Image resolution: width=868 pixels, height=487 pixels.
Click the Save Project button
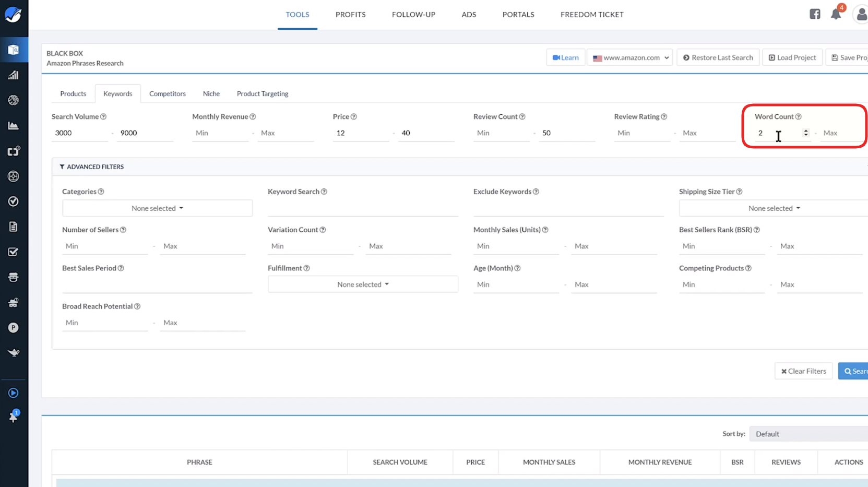pos(848,57)
